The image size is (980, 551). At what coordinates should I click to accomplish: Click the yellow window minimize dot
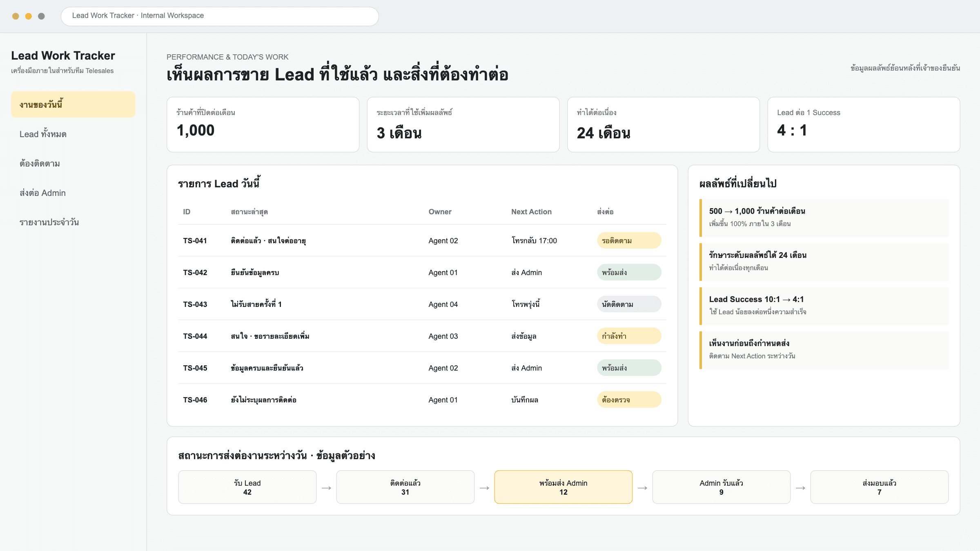click(29, 16)
